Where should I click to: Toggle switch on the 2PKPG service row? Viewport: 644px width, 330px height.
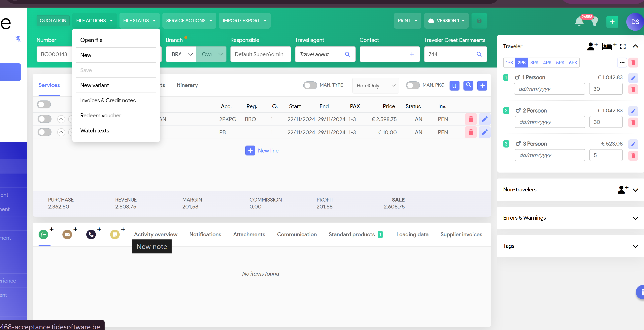pyautogui.click(x=45, y=119)
